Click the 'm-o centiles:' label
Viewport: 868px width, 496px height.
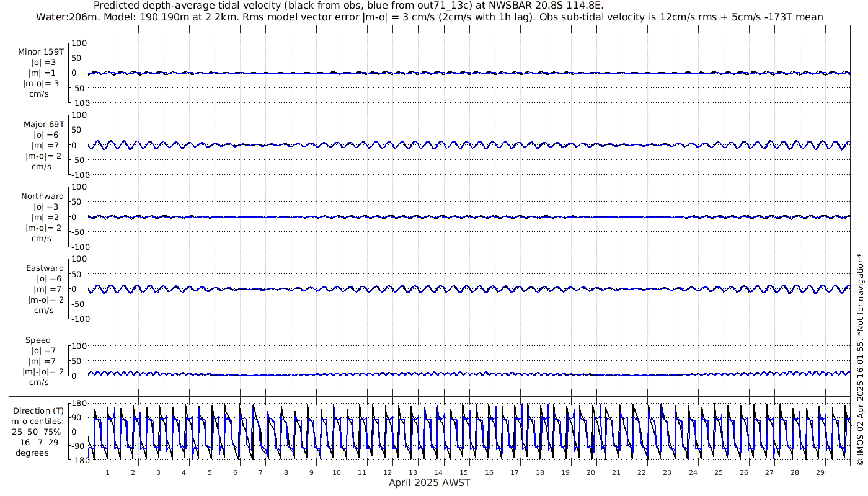37,421
